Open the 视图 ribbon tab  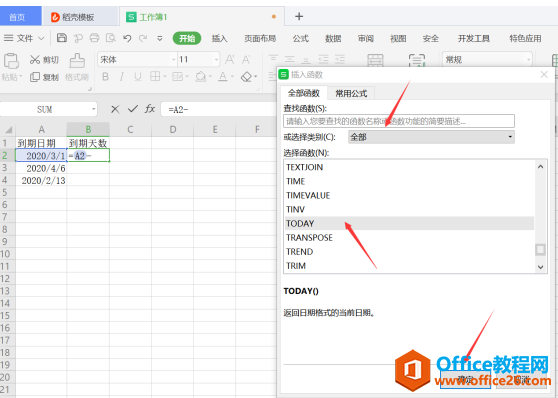[x=398, y=38]
